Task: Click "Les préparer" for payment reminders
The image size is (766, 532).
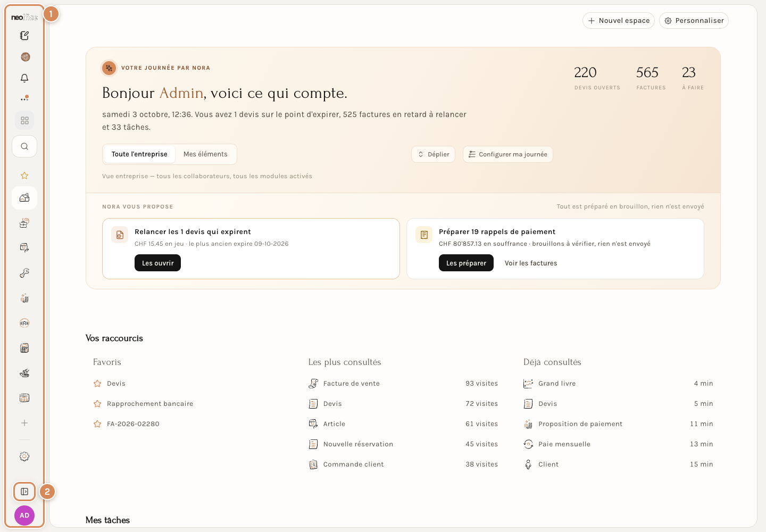Action: coord(466,263)
